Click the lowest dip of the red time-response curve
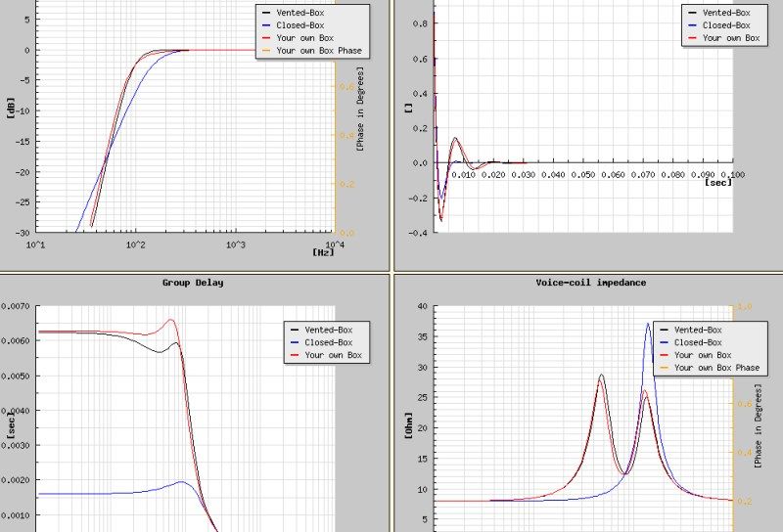The image size is (783, 532). (441, 219)
